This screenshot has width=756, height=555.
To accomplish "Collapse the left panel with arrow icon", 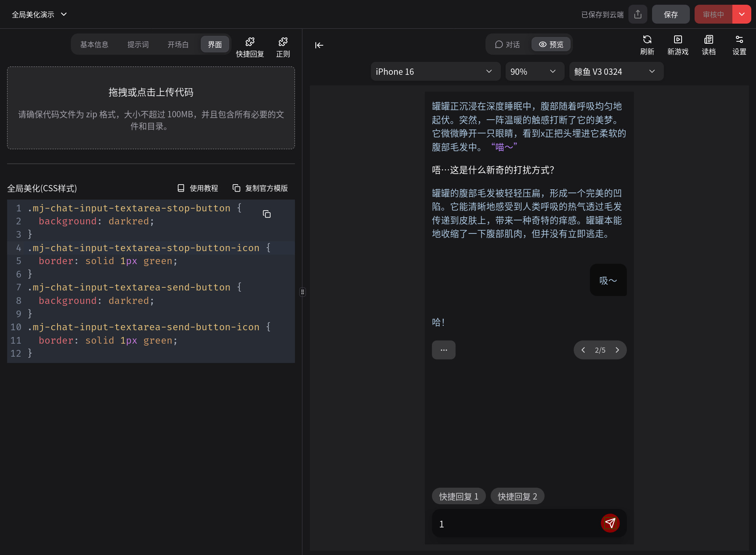I will click(x=319, y=45).
